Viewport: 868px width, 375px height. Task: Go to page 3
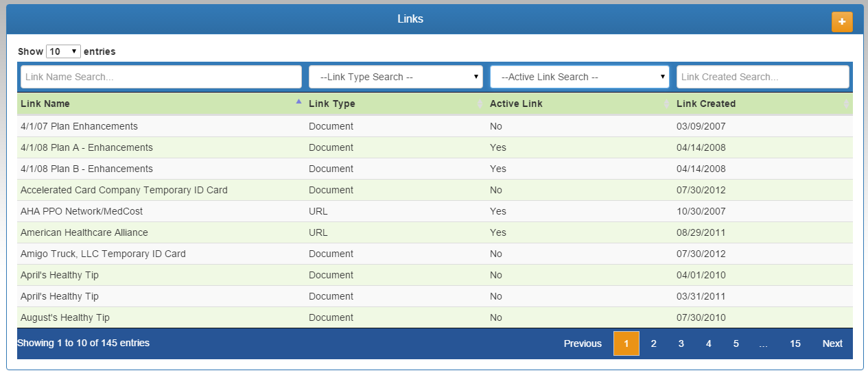[x=681, y=343]
